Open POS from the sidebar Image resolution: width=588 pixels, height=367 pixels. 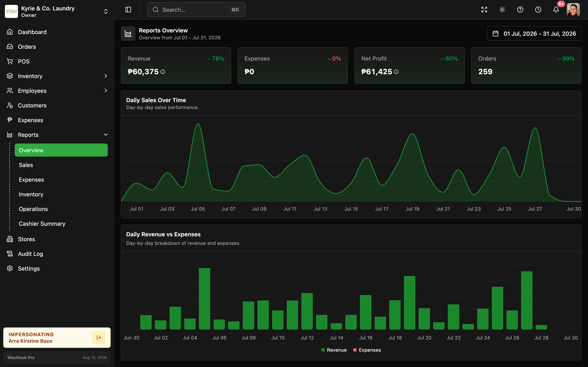(x=57, y=61)
